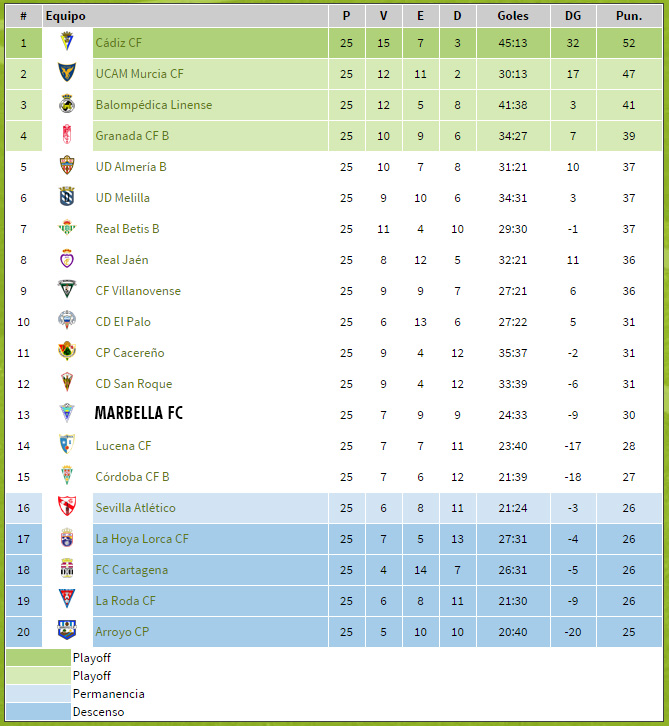669x726 pixels.
Task: Click the CF Villanovense team name
Action: tap(138, 291)
